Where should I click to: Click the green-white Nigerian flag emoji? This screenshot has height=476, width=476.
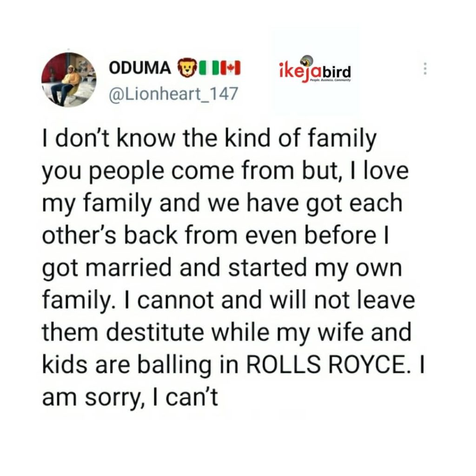coord(208,68)
